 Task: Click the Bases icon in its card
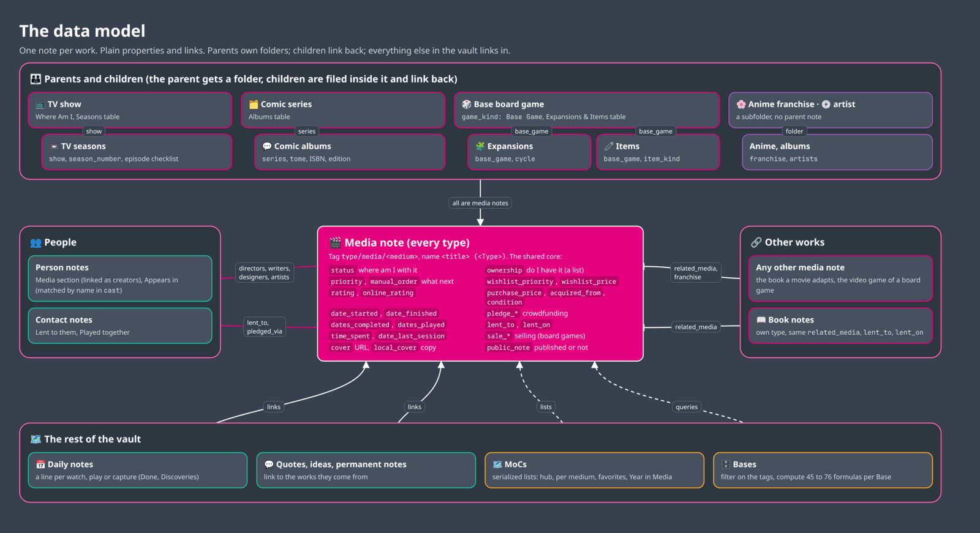pyautogui.click(x=726, y=464)
